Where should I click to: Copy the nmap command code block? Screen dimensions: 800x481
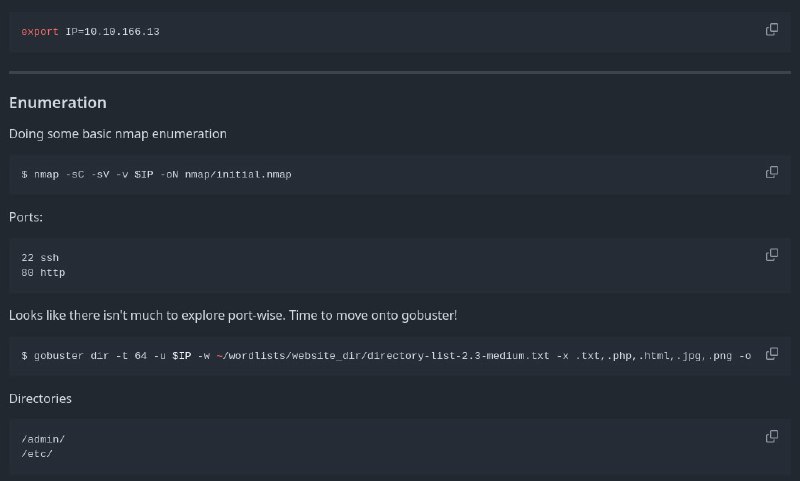pyautogui.click(x=771, y=172)
